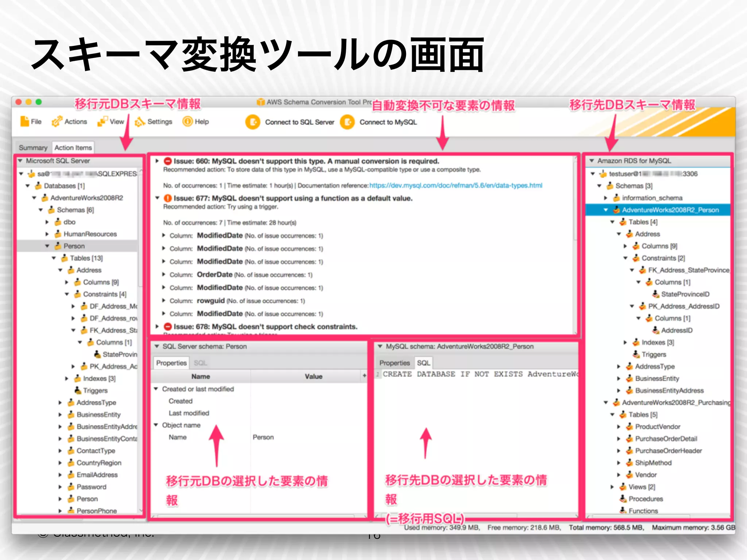
Task: Collapse the Amazon RDS for MySQL panel
Action: pos(592,160)
